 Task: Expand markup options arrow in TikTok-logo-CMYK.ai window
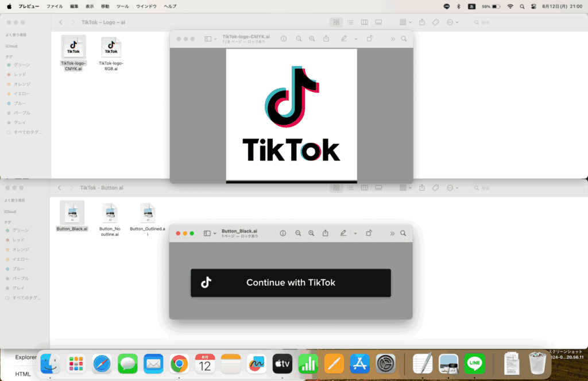point(356,39)
